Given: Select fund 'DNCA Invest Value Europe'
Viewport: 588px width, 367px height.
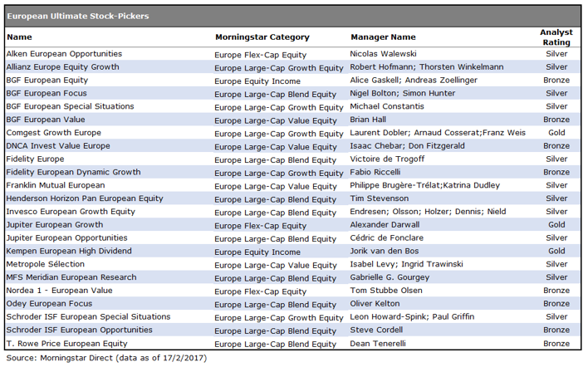Looking at the screenshot, I should 58,146.
